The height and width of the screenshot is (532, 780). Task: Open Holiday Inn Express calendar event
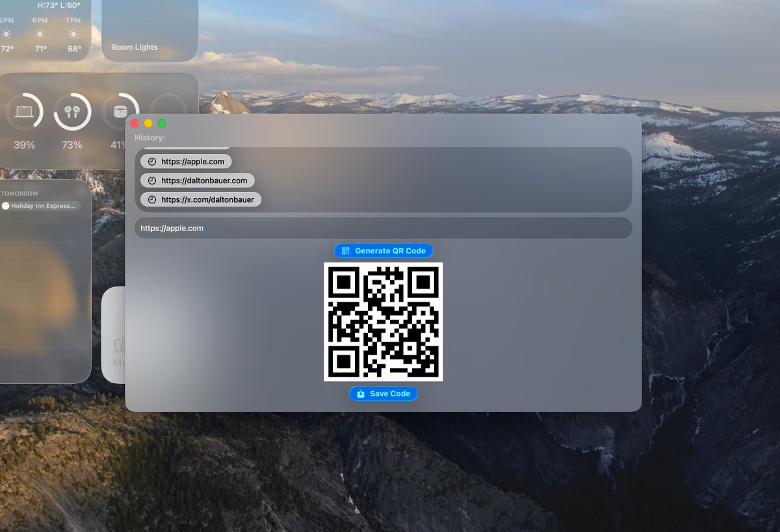[x=40, y=206]
